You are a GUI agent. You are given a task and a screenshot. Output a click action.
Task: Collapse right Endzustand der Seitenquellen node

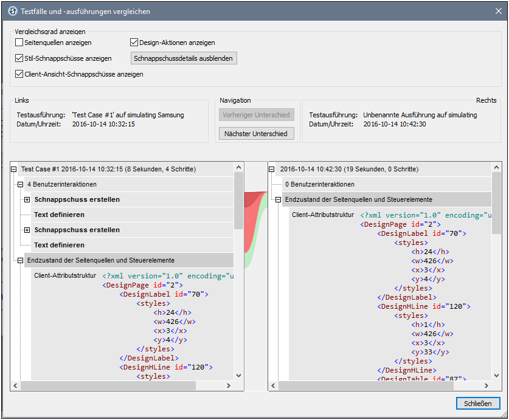[x=278, y=199]
